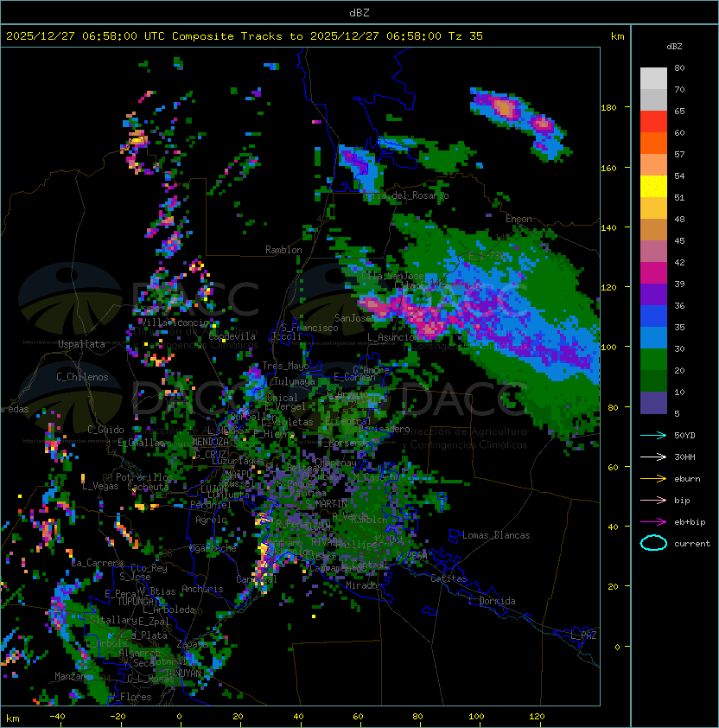The height and width of the screenshot is (728, 719).
Task: Select the light blue swatch below 35
Action: (653, 337)
